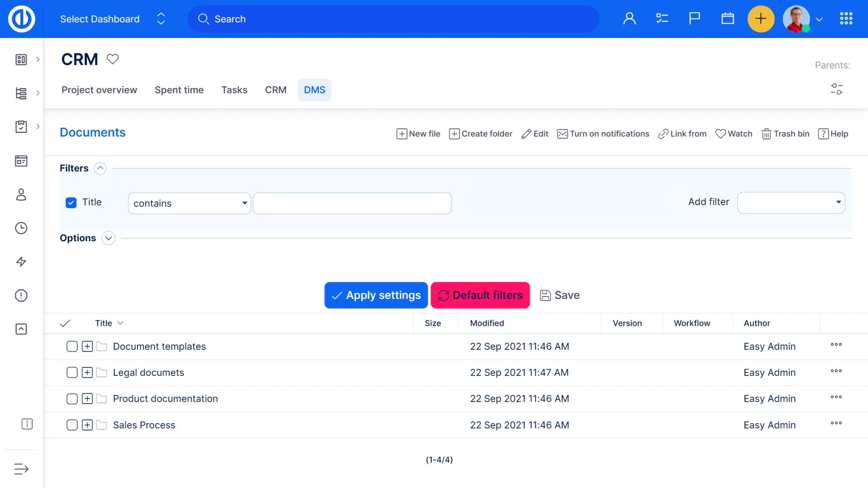Click the Apply settings button
868x488 pixels.
pyautogui.click(x=376, y=296)
